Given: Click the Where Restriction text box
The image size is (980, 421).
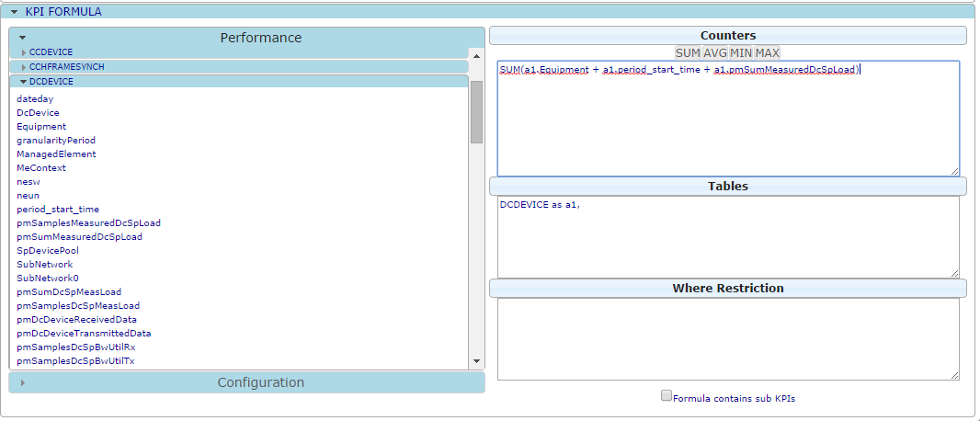Looking at the screenshot, I should 727,338.
